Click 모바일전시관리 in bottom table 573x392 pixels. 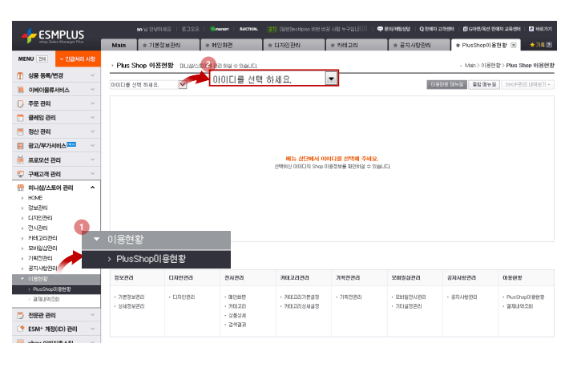click(x=410, y=297)
